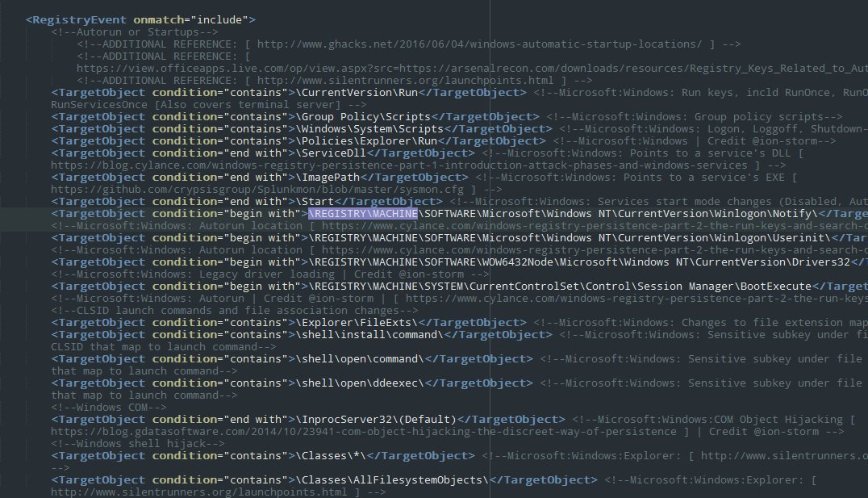This screenshot has width=868, height=498.
Task: Click the \Classes\*\ value
Action: 331,457
